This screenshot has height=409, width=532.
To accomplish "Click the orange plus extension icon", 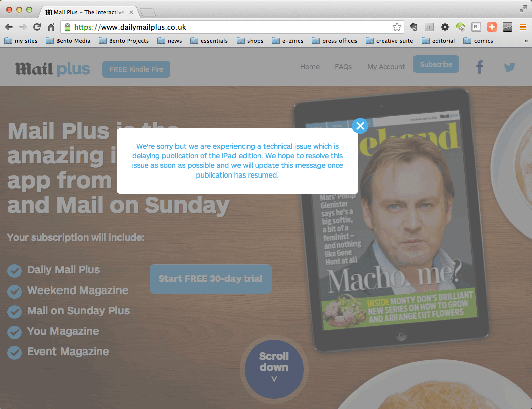I will pos(492,27).
